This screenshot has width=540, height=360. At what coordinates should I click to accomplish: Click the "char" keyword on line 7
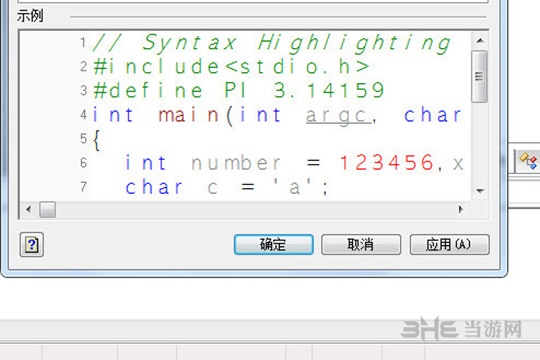coord(154,187)
